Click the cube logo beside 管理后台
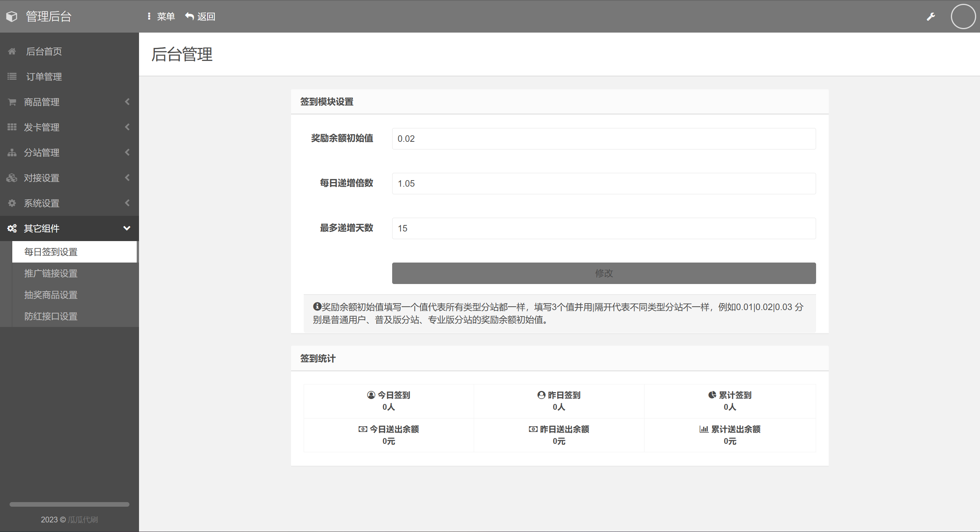 pos(12,16)
